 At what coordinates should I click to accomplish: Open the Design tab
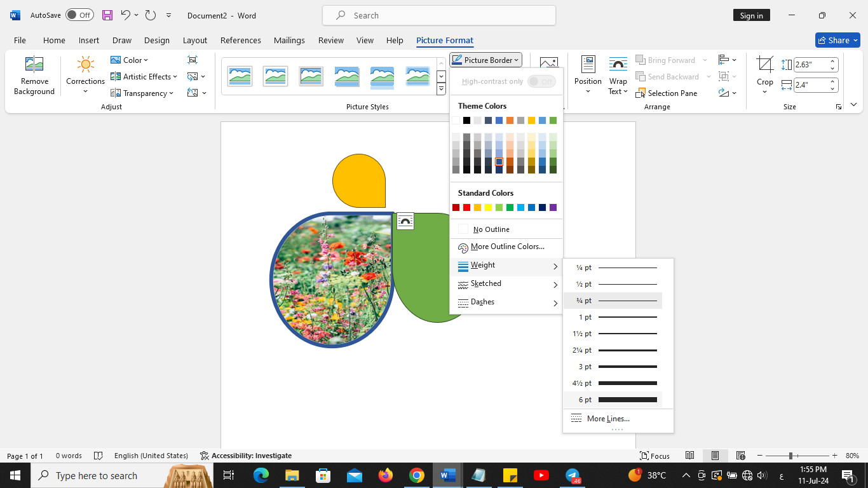pos(157,40)
